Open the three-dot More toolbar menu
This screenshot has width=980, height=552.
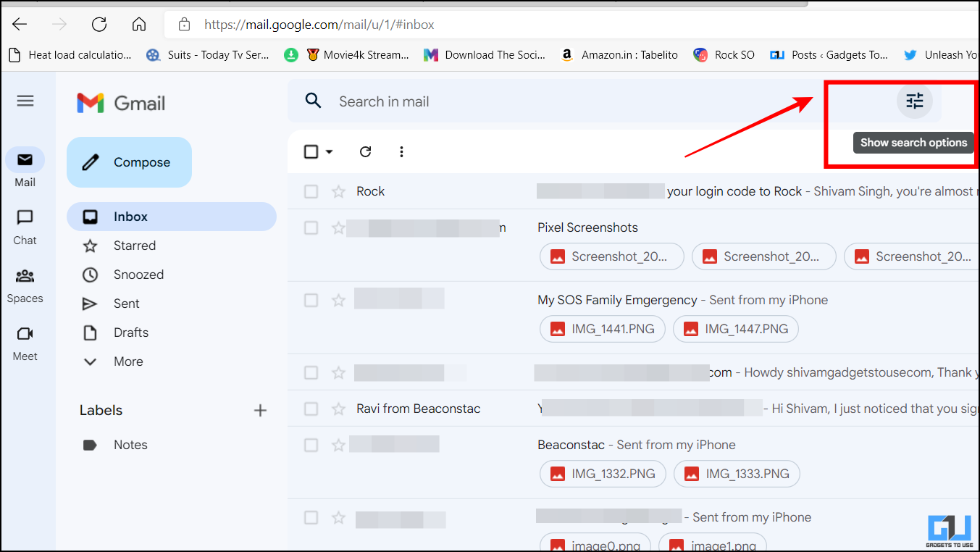click(401, 151)
